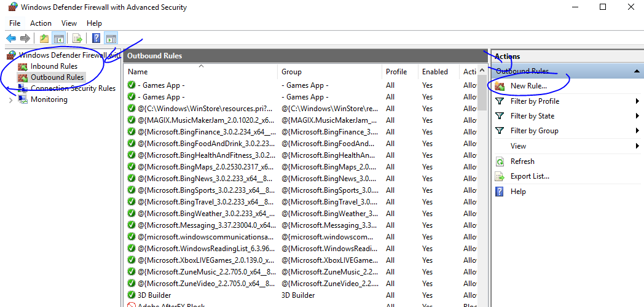
Task: Click 3D Builder in the Group column
Action: point(298,295)
